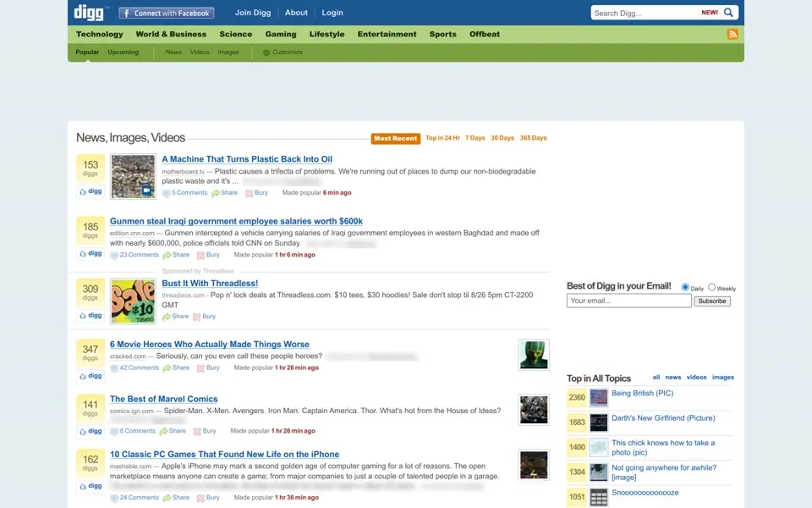Bury the 10 Classic PC Games story
This screenshot has width=812, height=508.
click(x=208, y=498)
